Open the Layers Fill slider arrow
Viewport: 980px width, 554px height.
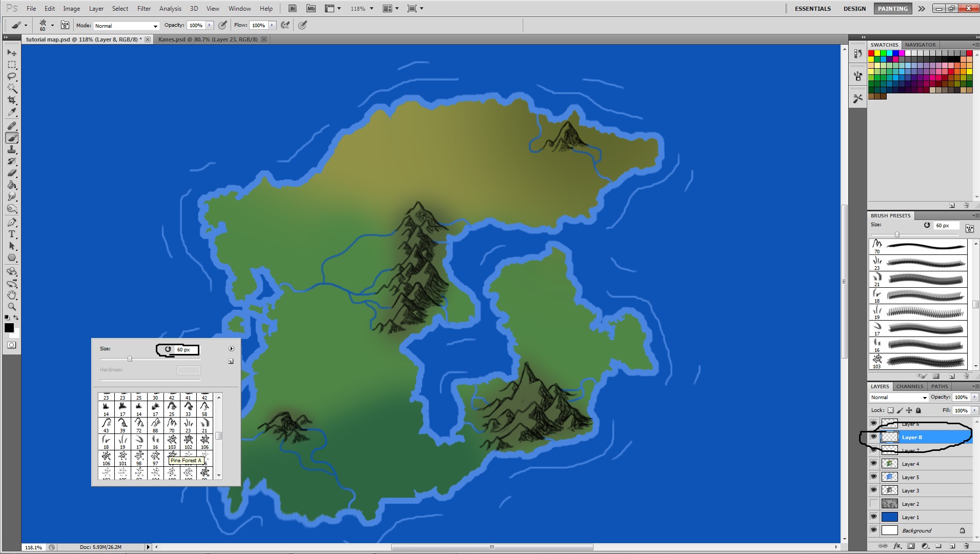(x=974, y=410)
